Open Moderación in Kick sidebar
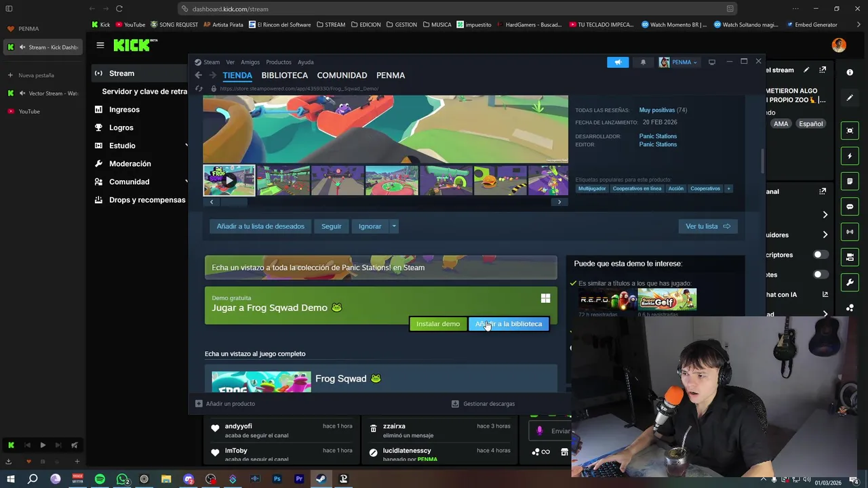 (x=130, y=164)
